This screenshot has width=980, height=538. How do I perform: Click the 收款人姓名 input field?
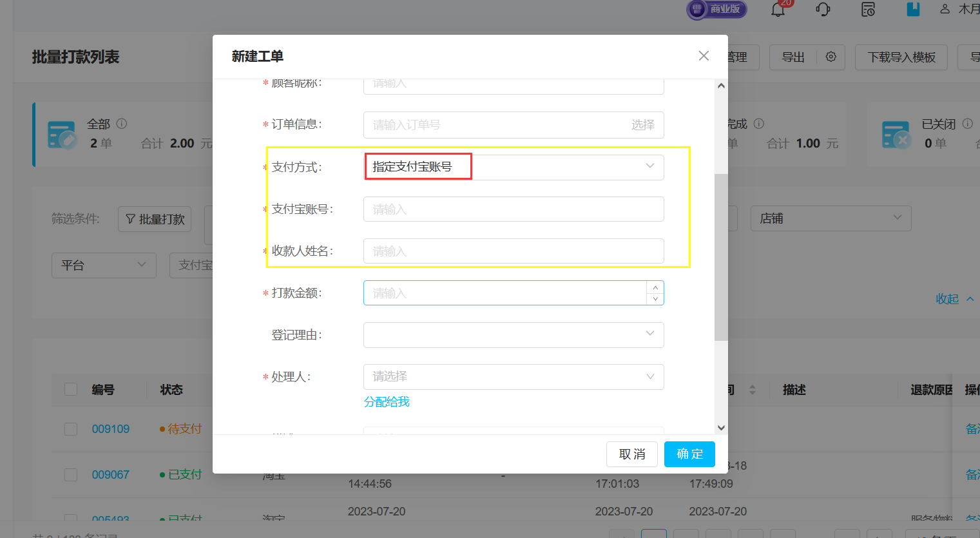click(514, 251)
